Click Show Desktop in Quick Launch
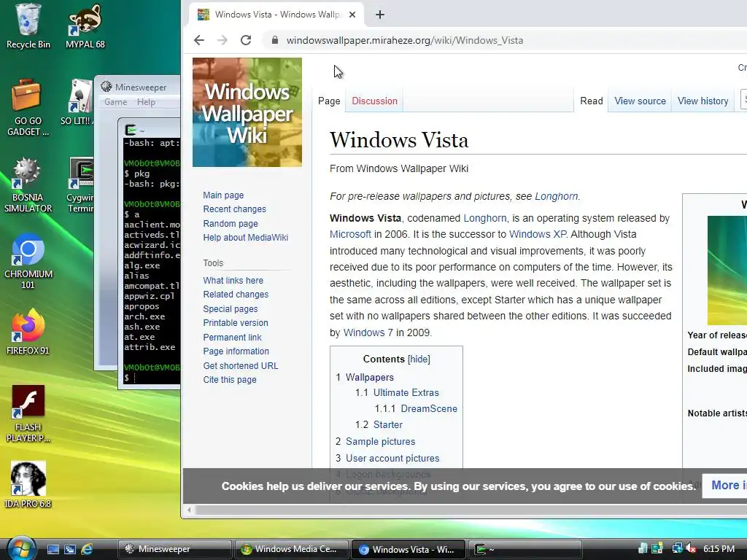Screen dimensions: 747x560 pos(53,549)
